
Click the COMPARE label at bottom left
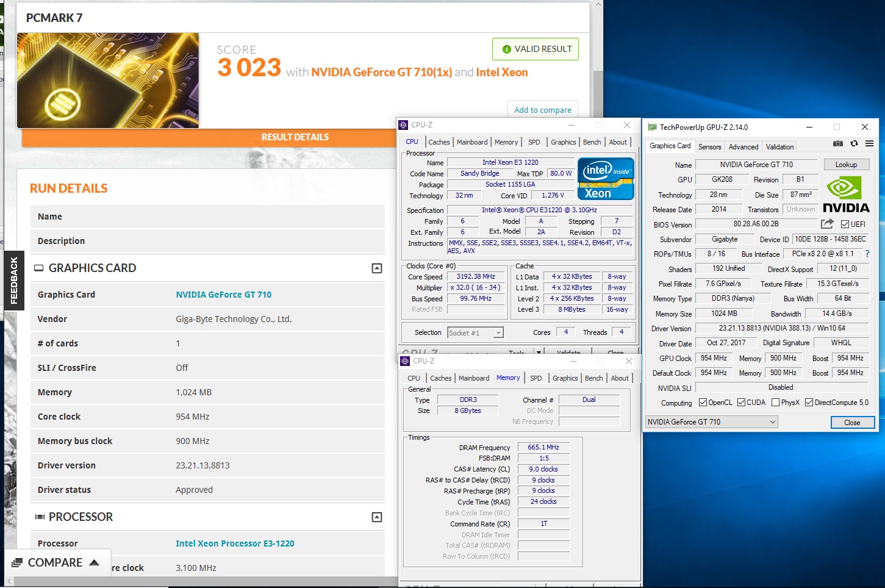point(55,562)
